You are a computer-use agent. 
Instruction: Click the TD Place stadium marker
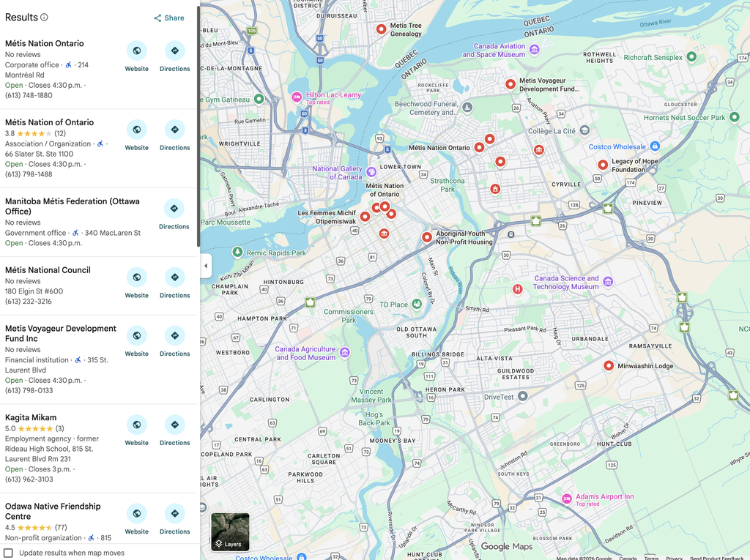click(417, 304)
